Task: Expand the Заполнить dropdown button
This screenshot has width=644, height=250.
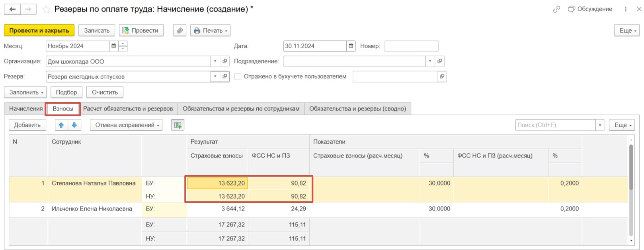Action: 25,92
